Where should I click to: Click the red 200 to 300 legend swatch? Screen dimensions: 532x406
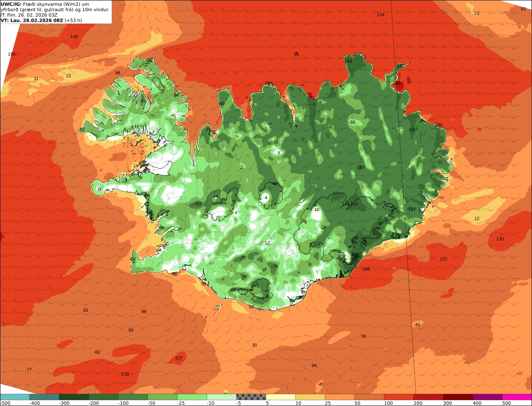click(x=428, y=397)
